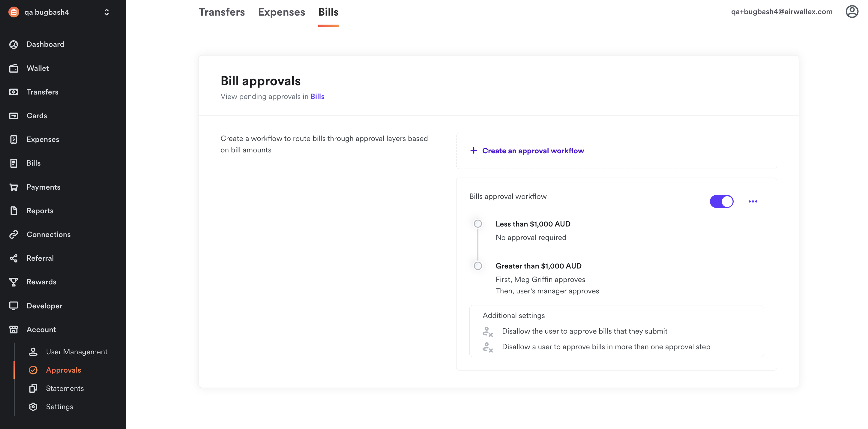Open Payments in the sidebar
The width and height of the screenshot is (868, 429).
[x=43, y=187]
